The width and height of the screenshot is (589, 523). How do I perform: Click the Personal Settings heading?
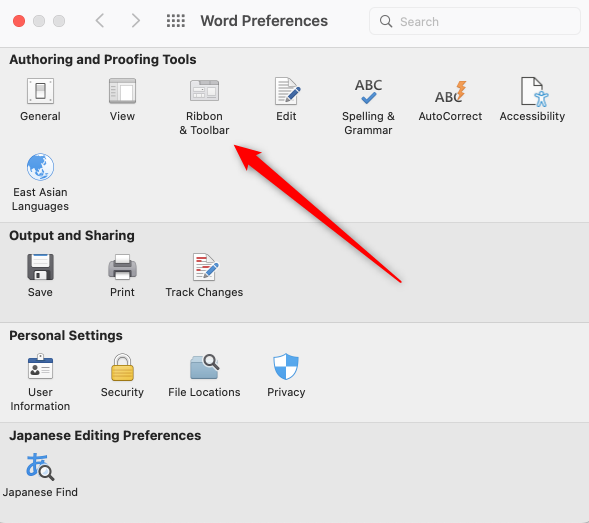(66, 335)
